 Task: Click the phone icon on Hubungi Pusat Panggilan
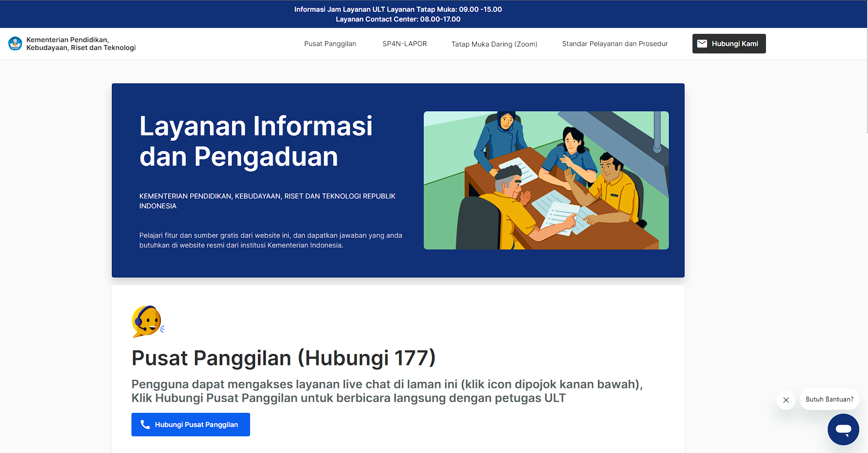[145, 424]
